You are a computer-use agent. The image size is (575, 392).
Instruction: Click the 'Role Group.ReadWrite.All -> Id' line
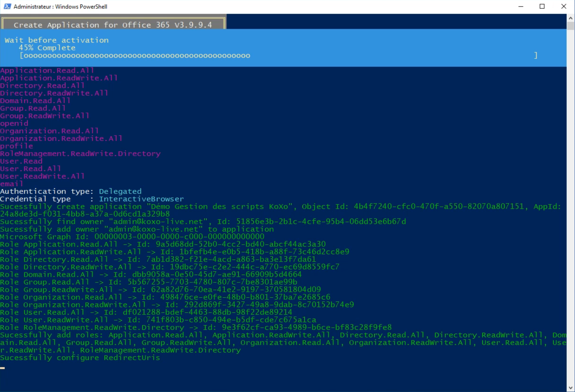160,290
